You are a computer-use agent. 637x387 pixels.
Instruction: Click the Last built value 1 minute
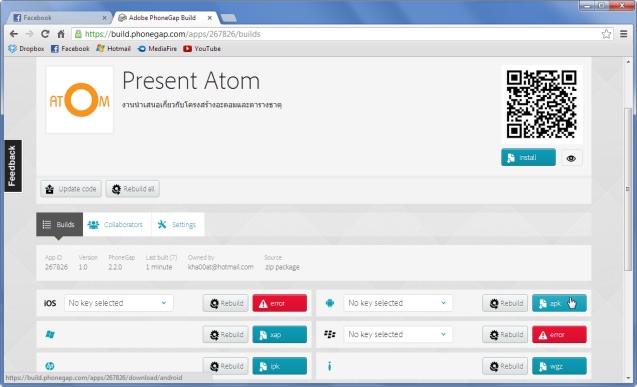tap(159, 267)
